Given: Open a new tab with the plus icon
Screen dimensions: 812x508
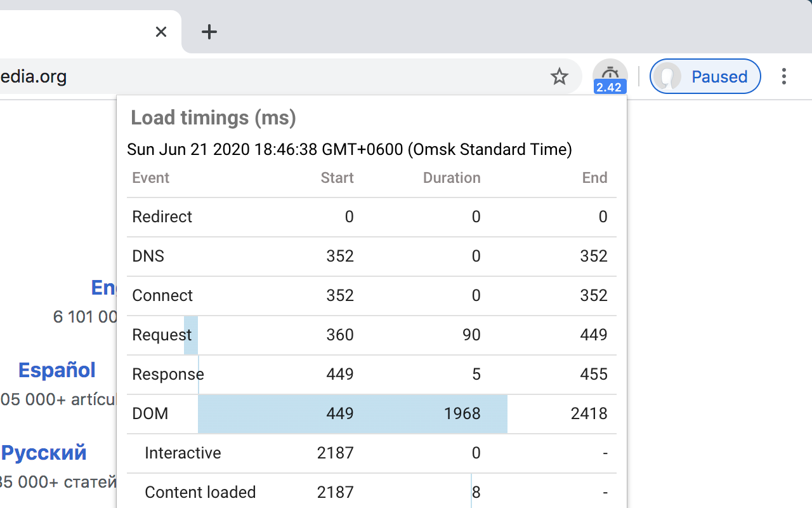Looking at the screenshot, I should coord(209,32).
